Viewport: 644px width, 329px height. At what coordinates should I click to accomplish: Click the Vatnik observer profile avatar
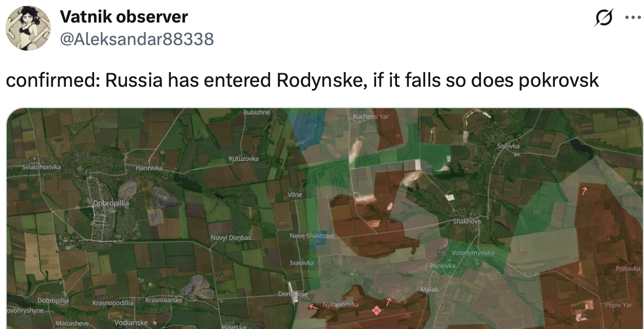pyautogui.click(x=28, y=29)
